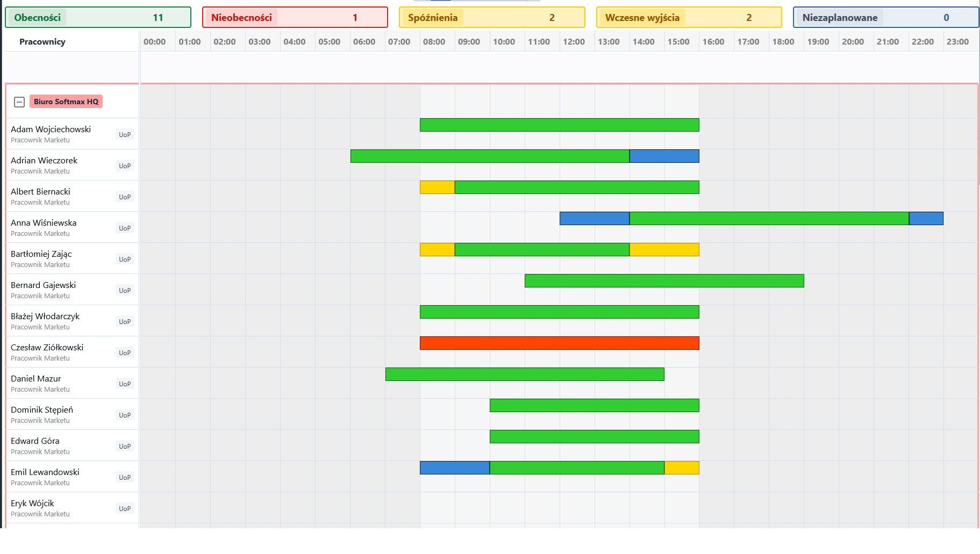Select Dominik Stępień's green shift bar
Viewport: 980px width, 554px height.
[x=595, y=405]
